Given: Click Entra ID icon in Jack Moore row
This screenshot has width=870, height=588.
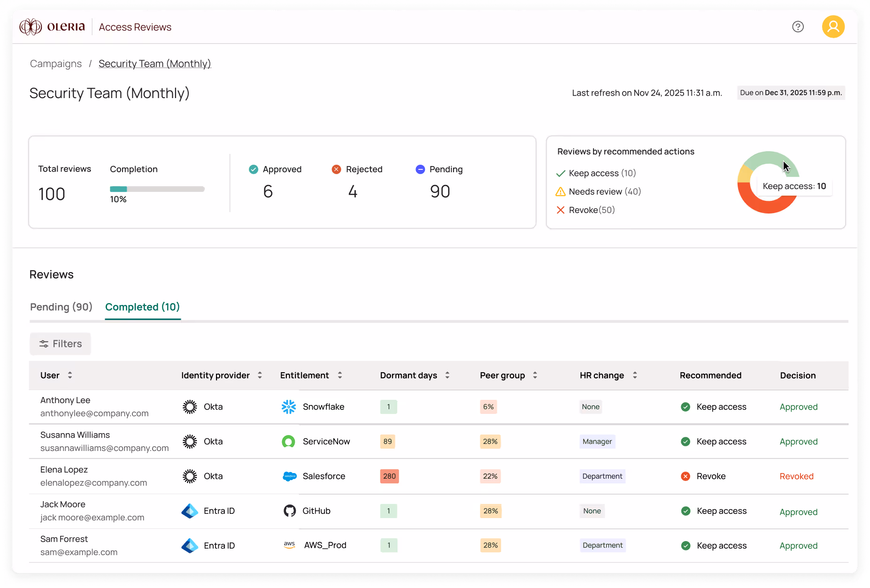Looking at the screenshot, I should point(190,511).
